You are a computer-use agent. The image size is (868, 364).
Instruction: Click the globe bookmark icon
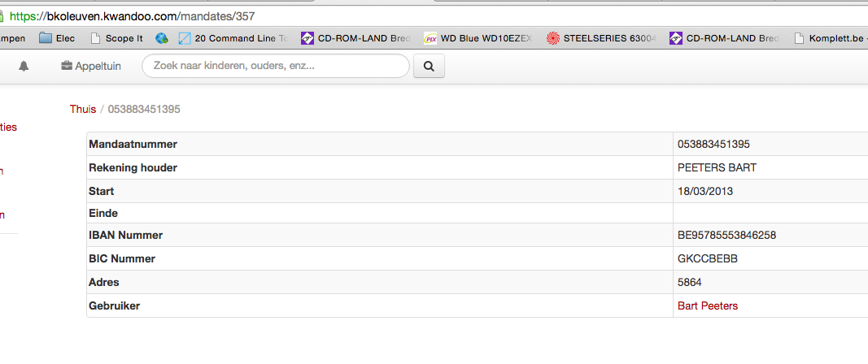(x=162, y=38)
